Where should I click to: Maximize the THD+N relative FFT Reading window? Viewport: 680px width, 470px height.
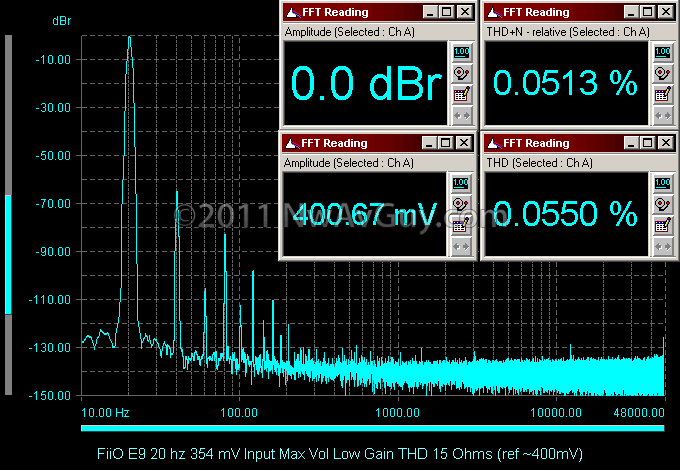[x=648, y=12]
